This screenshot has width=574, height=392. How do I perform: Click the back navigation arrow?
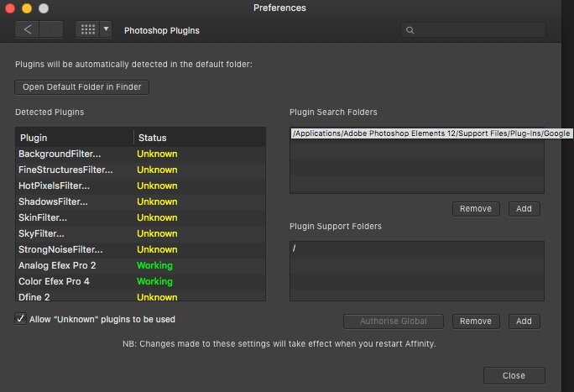tap(28, 29)
